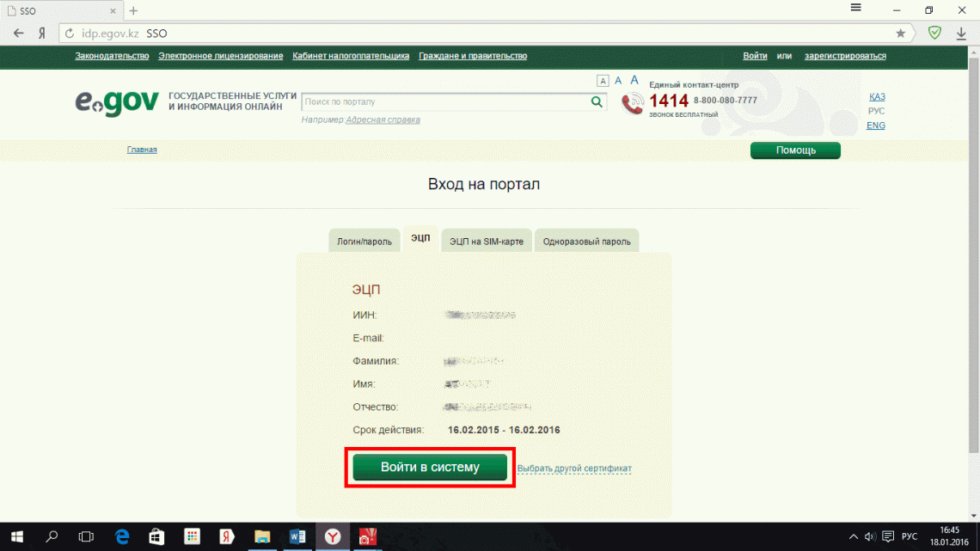The width and height of the screenshot is (980, 551).
Task: Open Microsoft Word from the taskbar
Action: [x=297, y=536]
